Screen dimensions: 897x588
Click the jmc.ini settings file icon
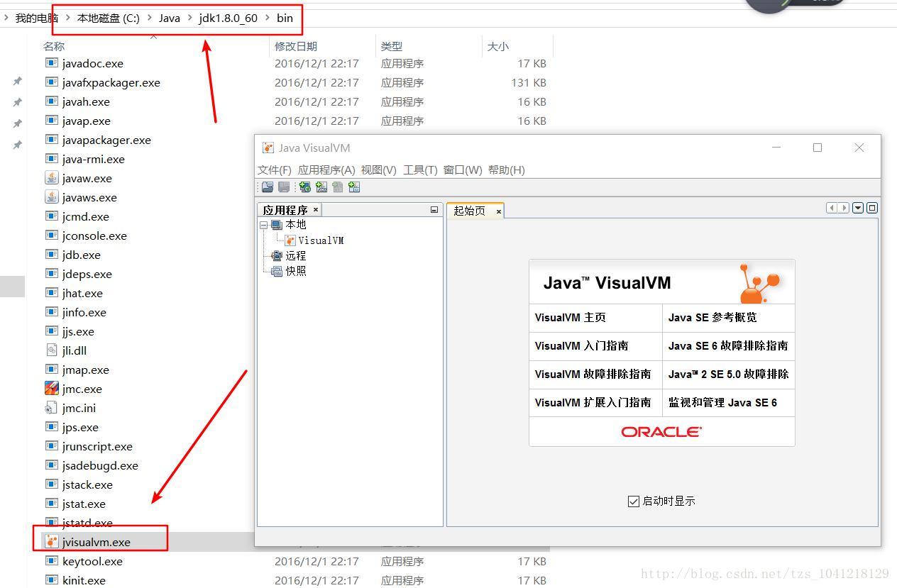pyautogui.click(x=52, y=408)
